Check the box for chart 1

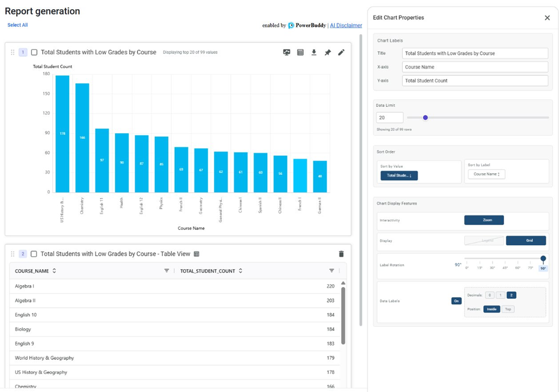point(34,52)
